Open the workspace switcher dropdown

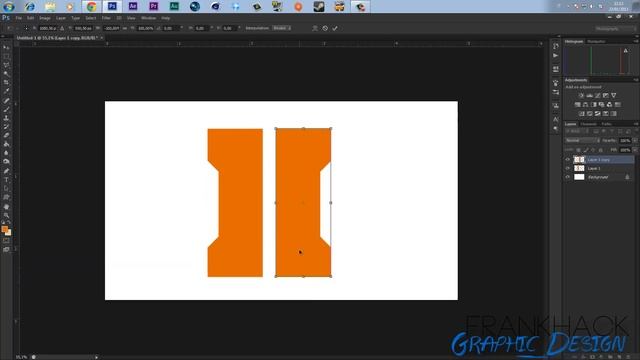pos(615,29)
